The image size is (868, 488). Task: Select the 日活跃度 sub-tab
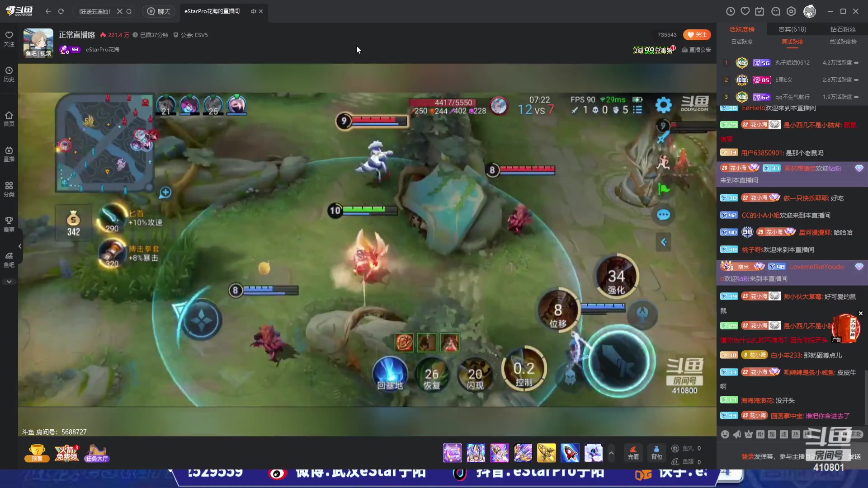(742, 42)
